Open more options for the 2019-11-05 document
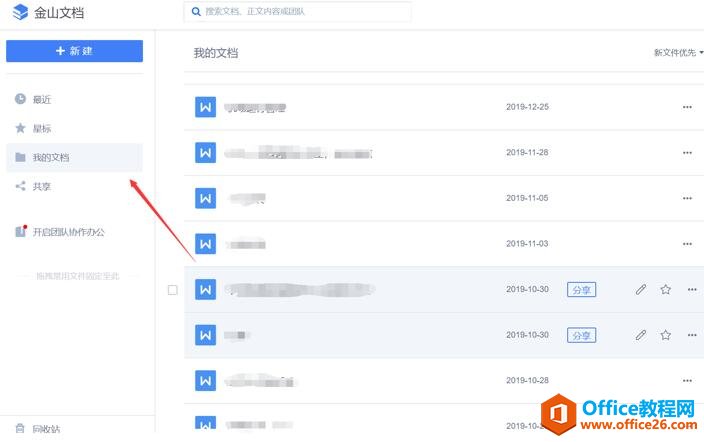 [x=687, y=198]
